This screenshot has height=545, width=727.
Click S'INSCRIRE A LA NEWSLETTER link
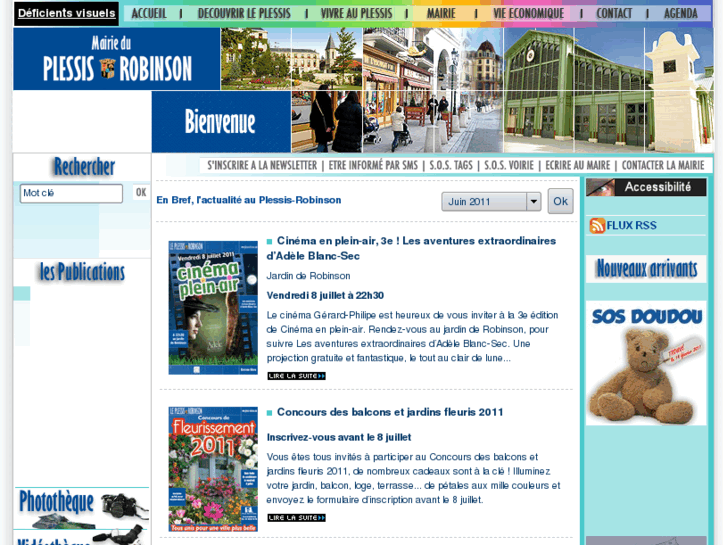[x=262, y=166]
